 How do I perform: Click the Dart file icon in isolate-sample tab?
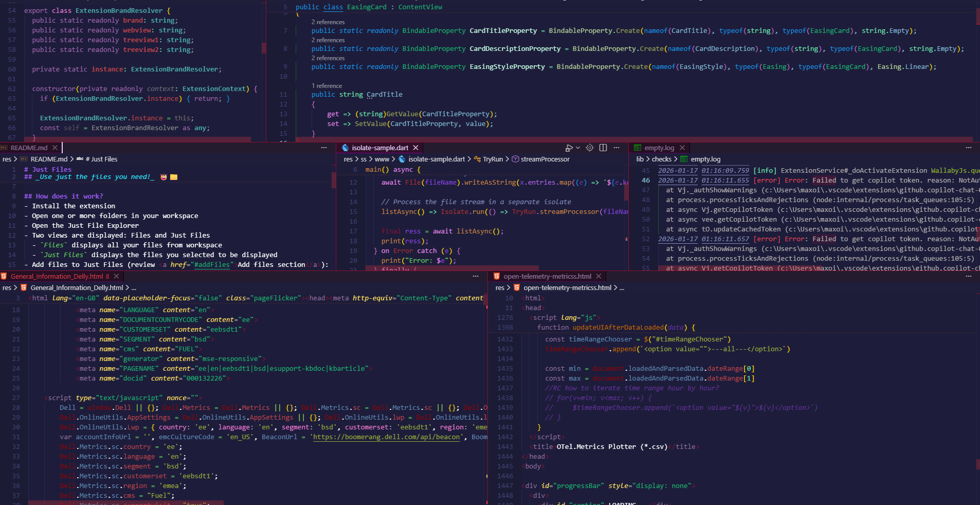point(345,148)
